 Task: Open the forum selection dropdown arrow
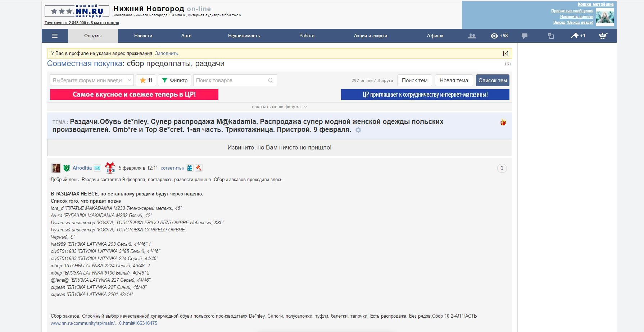tap(130, 80)
